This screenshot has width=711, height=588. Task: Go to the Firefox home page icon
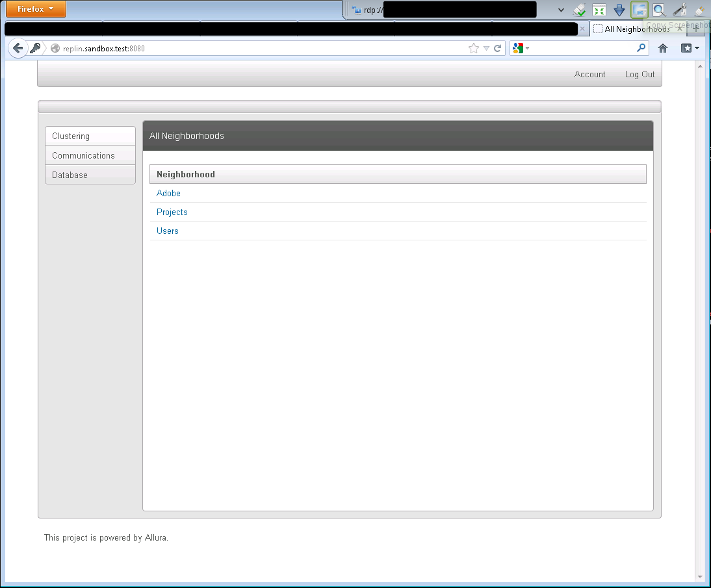coord(663,48)
